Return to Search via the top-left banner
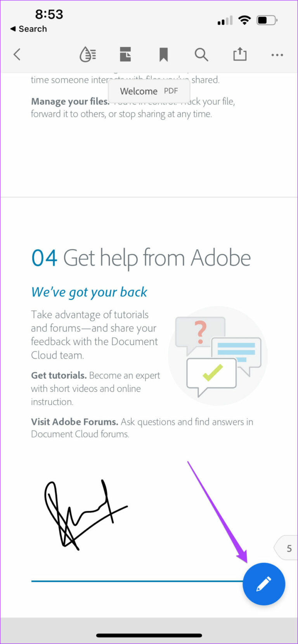Screen dimensions: 298x644 (28, 28)
